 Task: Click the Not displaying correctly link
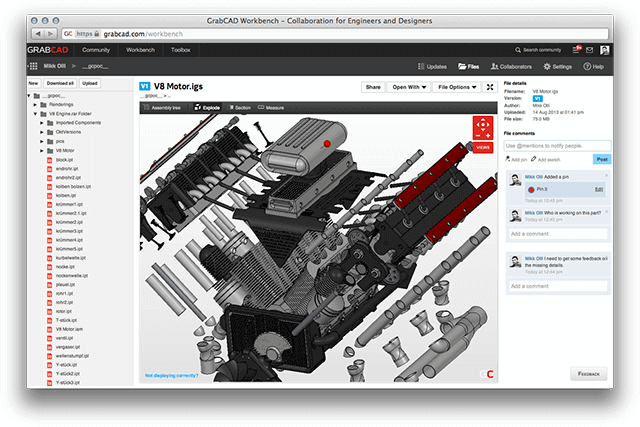click(x=171, y=375)
